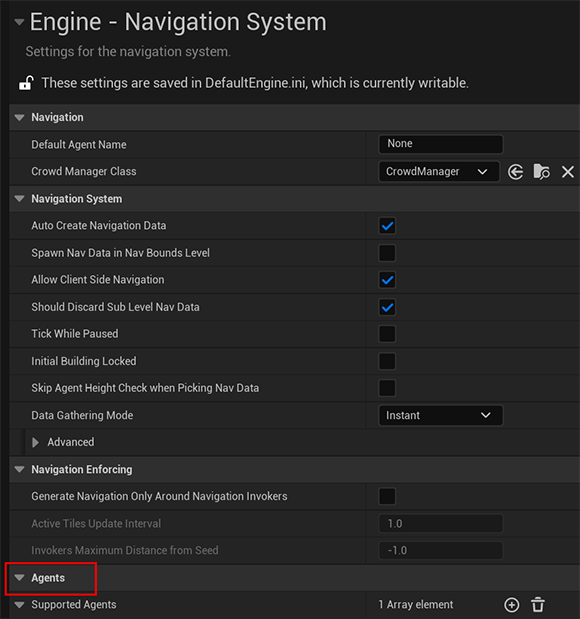
Task: Toggle Should Discard Sub Level Nav Data
Action: click(x=387, y=307)
